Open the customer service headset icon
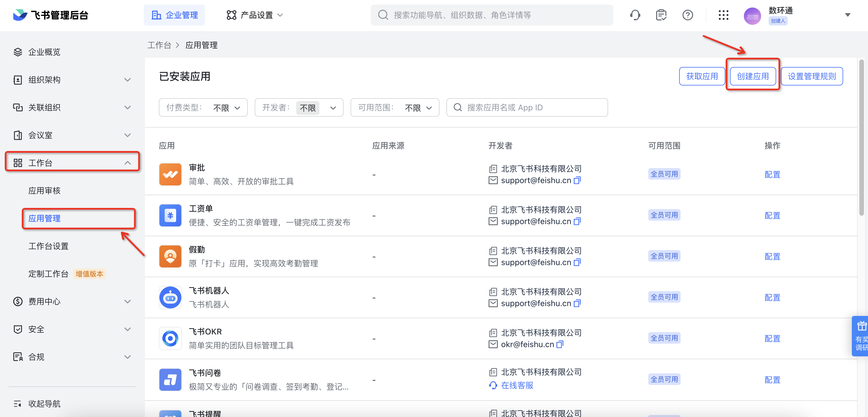Image resolution: width=868 pixels, height=417 pixels. [635, 15]
